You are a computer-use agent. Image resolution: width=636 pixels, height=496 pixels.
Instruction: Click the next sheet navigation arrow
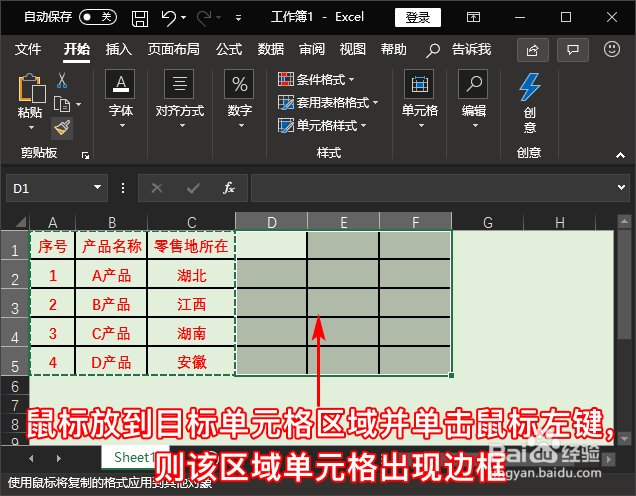click(59, 459)
